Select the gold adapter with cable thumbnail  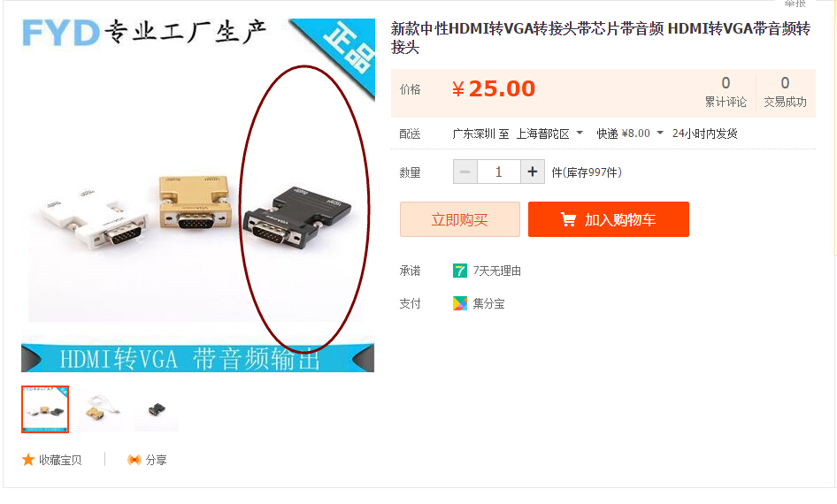pyautogui.click(x=101, y=409)
